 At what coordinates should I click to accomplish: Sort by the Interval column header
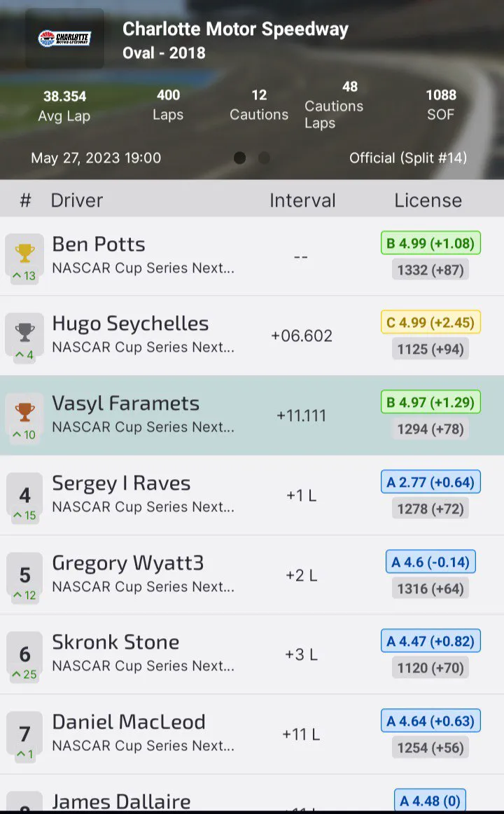tap(302, 200)
